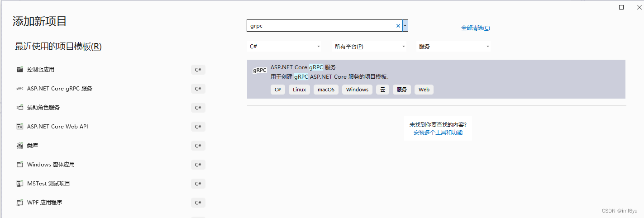Click the 服务 tag on gRPC result
The height and width of the screenshot is (218, 644).
pos(402,90)
